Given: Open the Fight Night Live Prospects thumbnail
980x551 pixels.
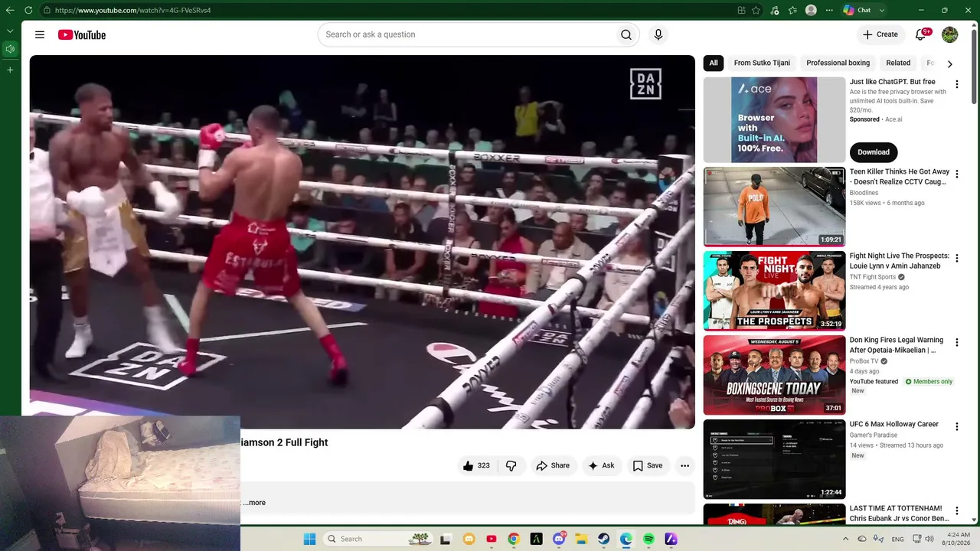Looking at the screenshot, I should pos(774,291).
